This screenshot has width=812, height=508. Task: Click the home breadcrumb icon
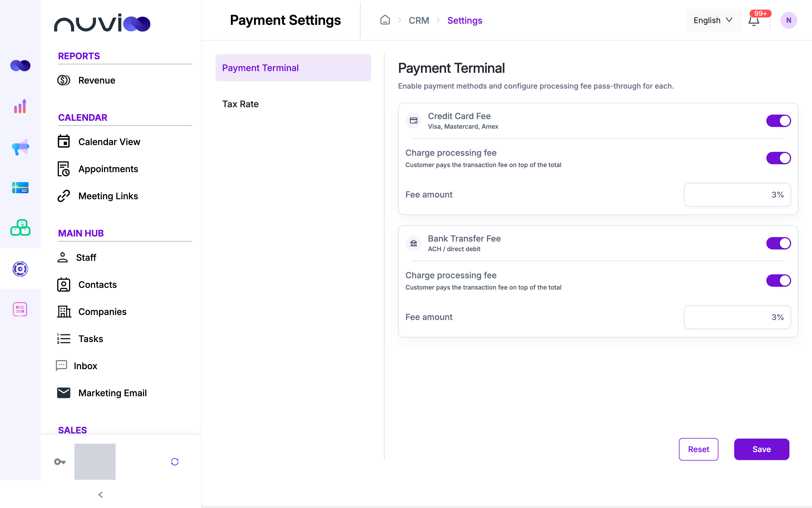pyautogui.click(x=385, y=20)
